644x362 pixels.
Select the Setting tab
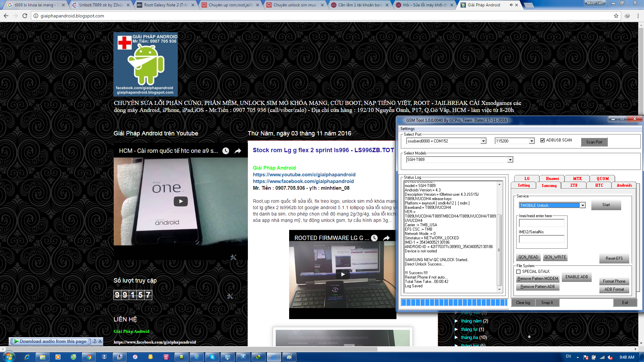tap(524, 185)
